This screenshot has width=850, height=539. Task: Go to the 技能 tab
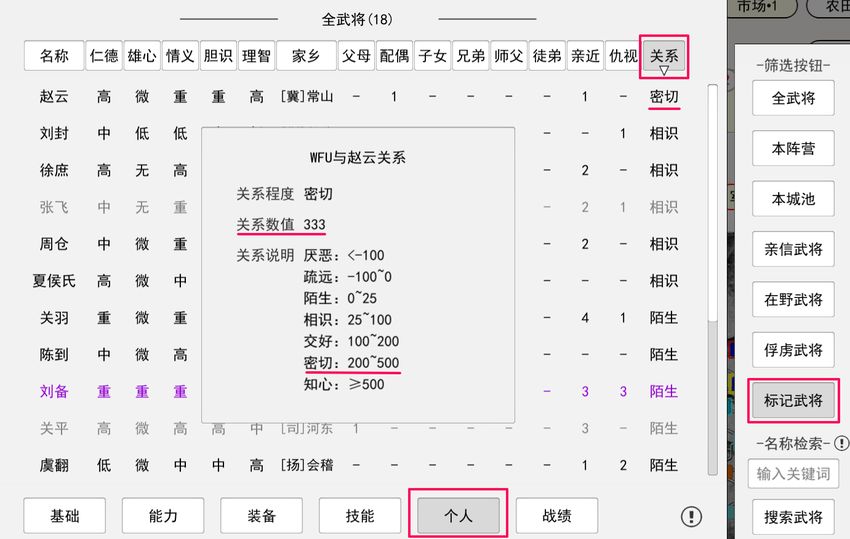[x=360, y=516]
